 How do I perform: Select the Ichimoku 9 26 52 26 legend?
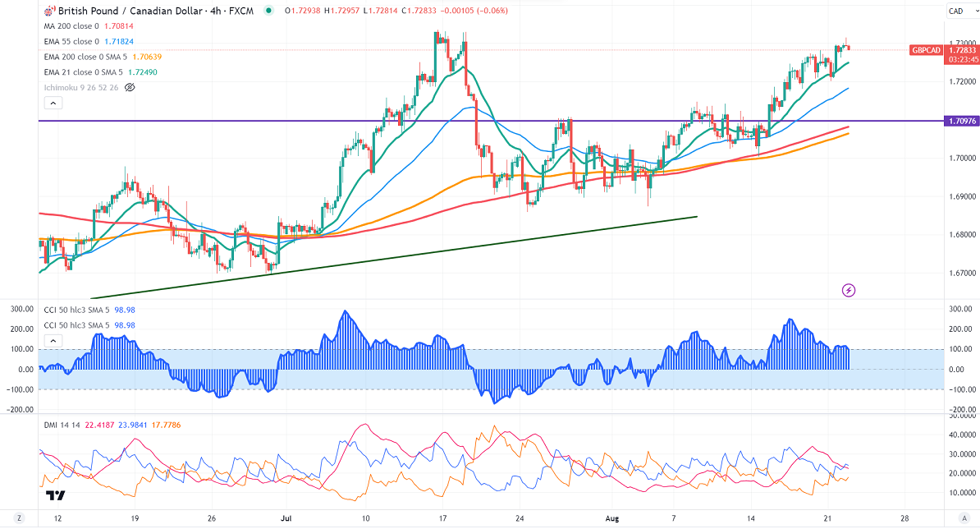pyautogui.click(x=81, y=88)
